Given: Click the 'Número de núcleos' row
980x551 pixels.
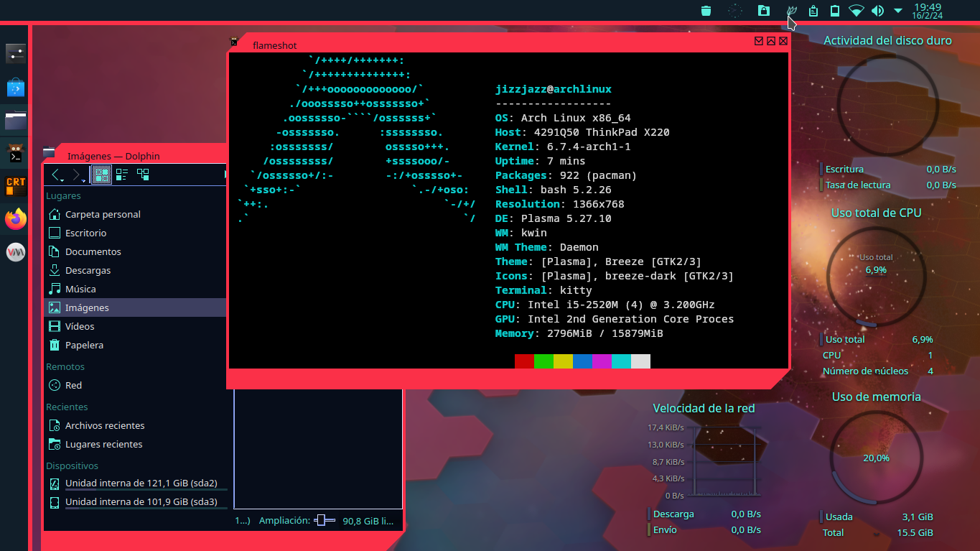Looking at the screenshot, I should tap(877, 371).
